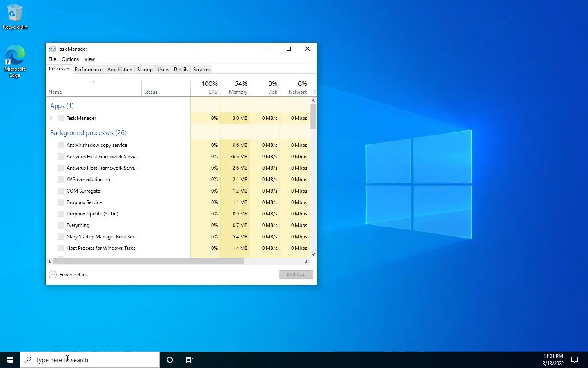Collapse the Apps (1) group header
This screenshot has width=588, height=368.
(62, 106)
